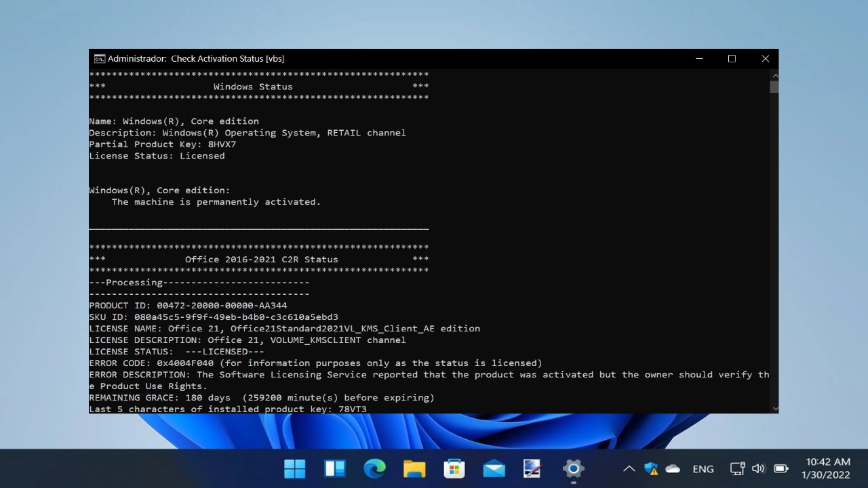
Task: Open the screen and pen taskbar app
Action: (x=533, y=468)
